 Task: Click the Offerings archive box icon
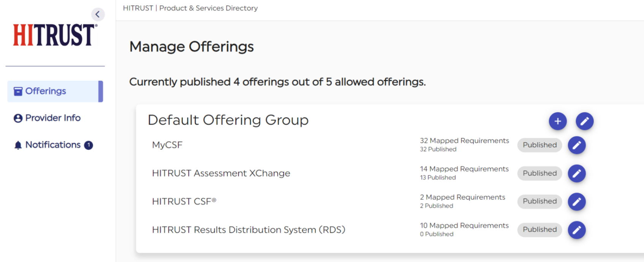(18, 91)
